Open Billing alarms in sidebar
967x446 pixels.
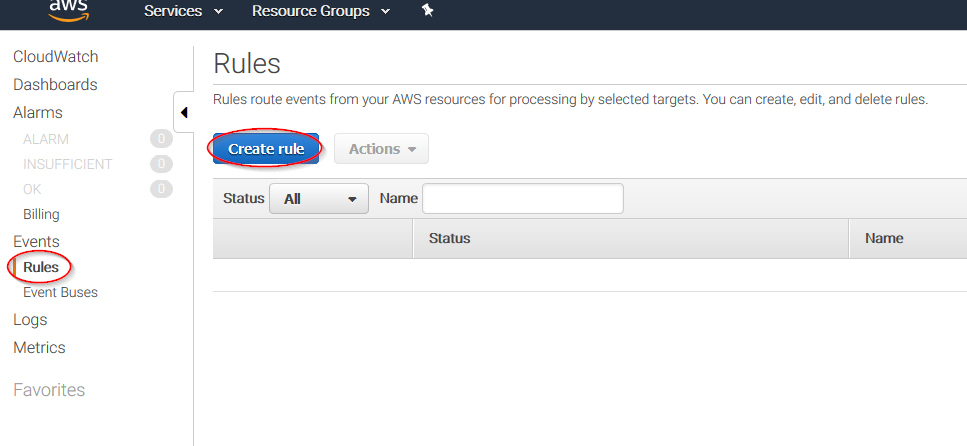point(41,214)
